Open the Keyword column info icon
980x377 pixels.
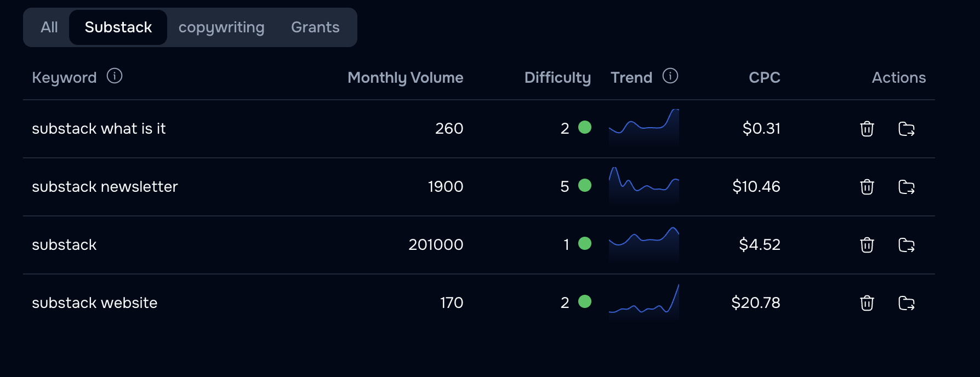pyautogui.click(x=115, y=76)
